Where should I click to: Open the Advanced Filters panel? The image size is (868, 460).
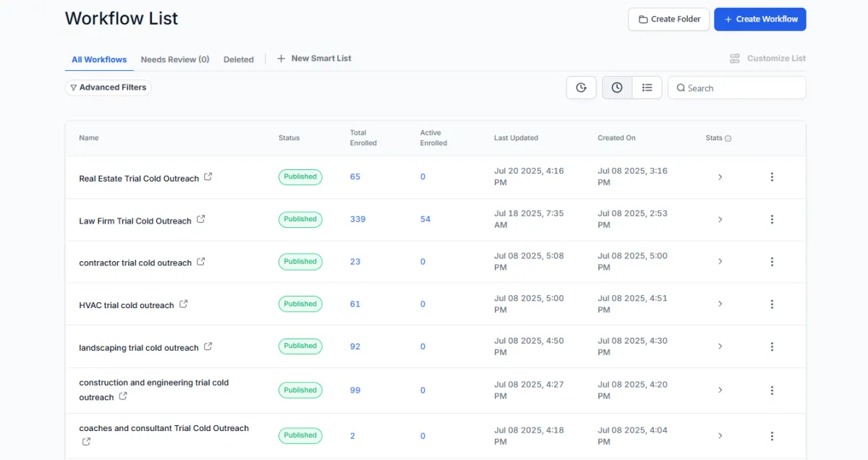pos(109,88)
